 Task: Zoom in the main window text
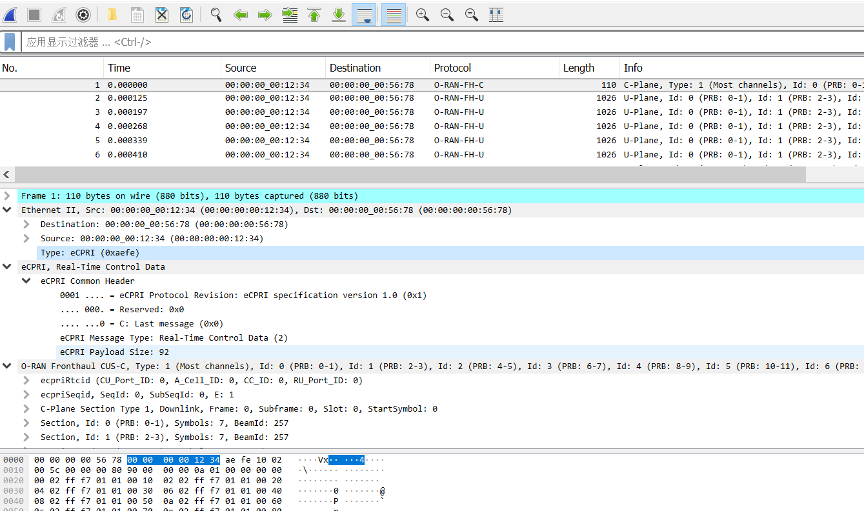423,15
